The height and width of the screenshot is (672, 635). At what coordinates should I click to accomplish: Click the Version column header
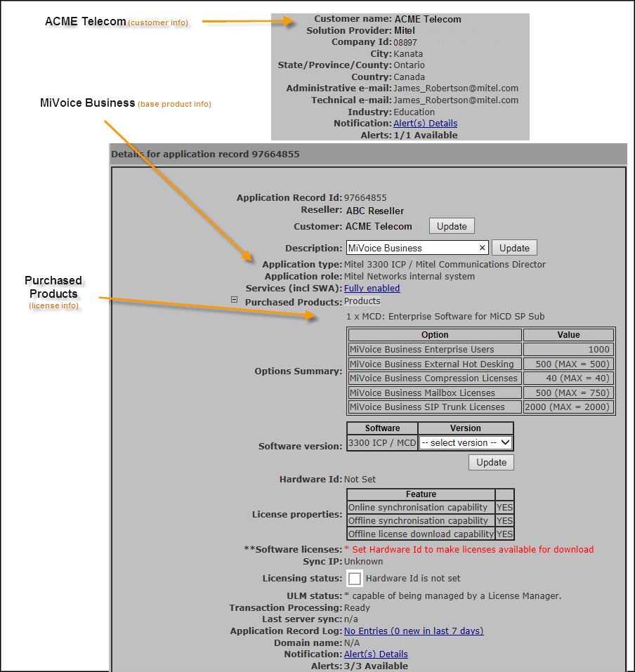coord(465,428)
